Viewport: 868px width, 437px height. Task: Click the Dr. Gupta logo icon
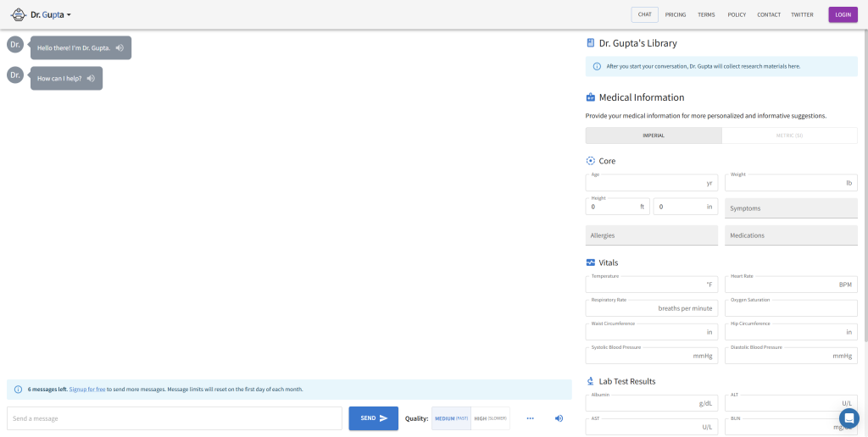[19, 14]
